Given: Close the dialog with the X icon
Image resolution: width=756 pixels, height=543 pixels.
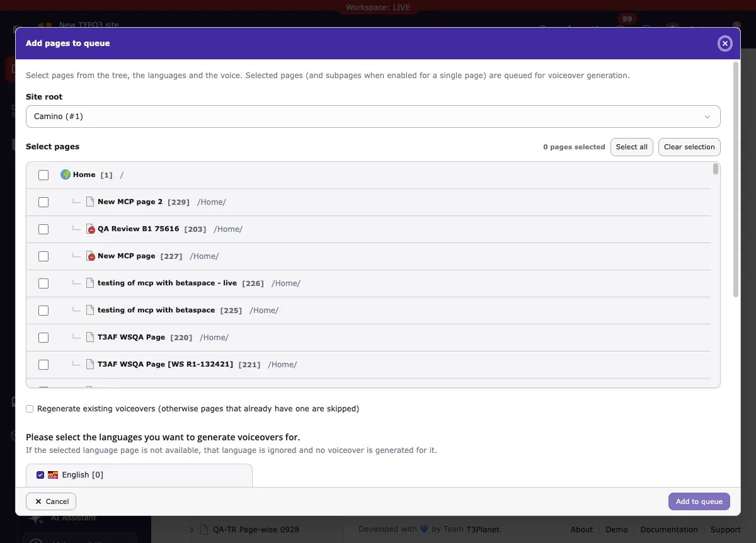Looking at the screenshot, I should coord(725,43).
